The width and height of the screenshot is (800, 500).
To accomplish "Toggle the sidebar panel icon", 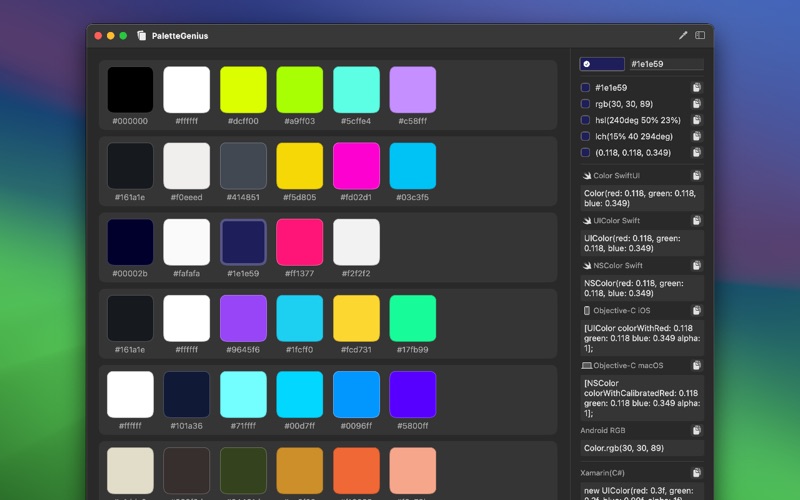I will (x=700, y=35).
